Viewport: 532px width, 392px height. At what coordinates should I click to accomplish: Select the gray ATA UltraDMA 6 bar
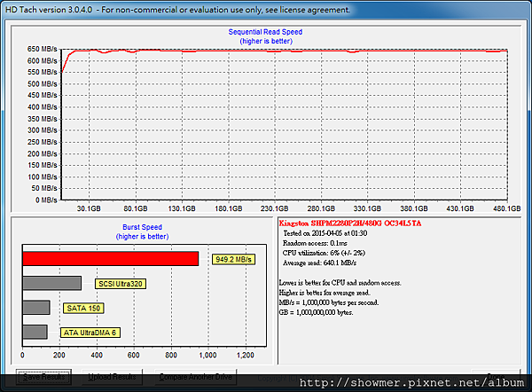[x=35, y=332]
